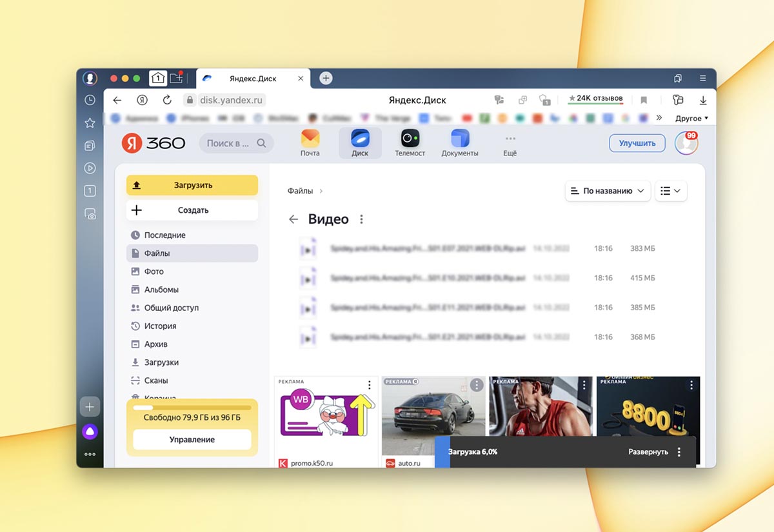Open Сканы in the sidebar
The height and width of the screenshot is (532, 774).
click(x=192, y=380)
